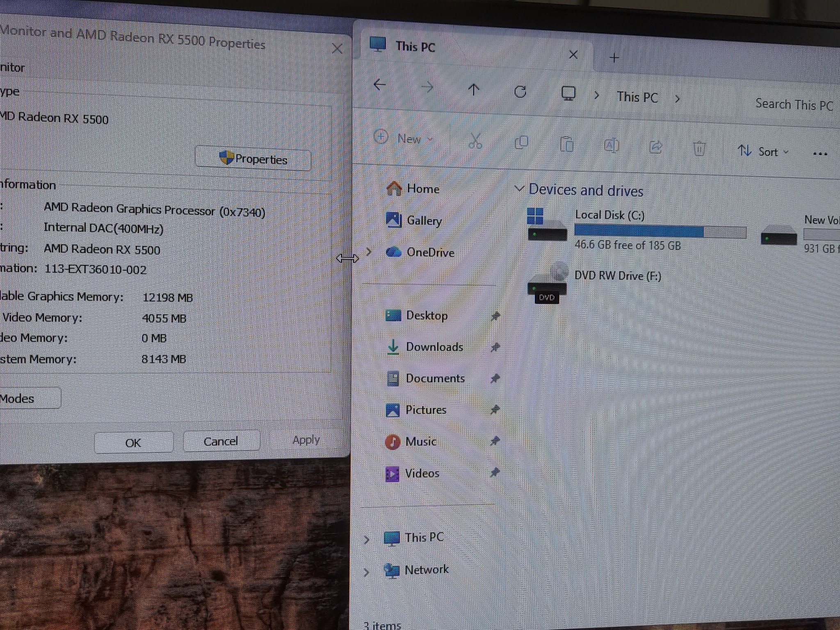
Task: Expand the Network tree node
Action: click(x=366, y=571)
